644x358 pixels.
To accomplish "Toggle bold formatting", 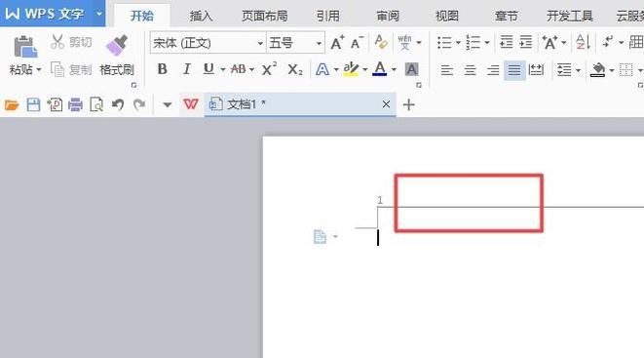I will 163,69.
